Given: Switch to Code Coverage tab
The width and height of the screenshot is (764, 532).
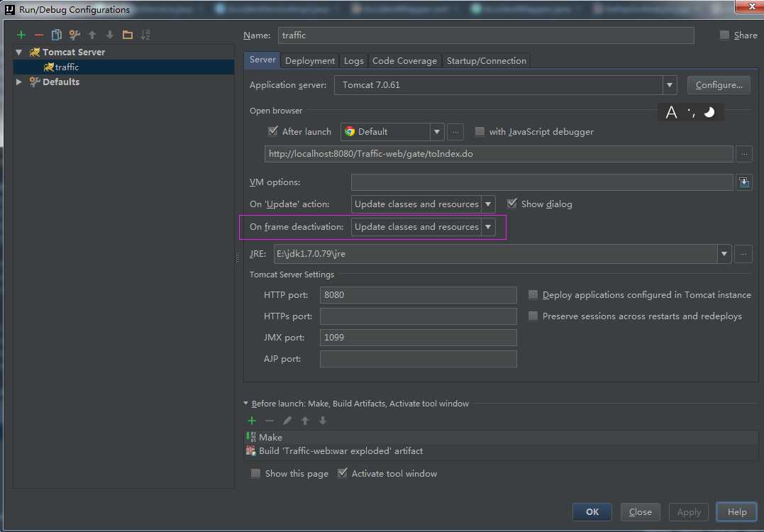Looking at the screenshot, I should [404, 61].
